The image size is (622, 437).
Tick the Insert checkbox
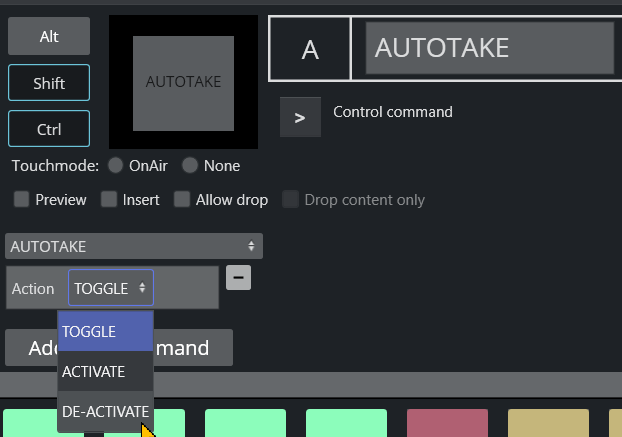coord(109,200)
